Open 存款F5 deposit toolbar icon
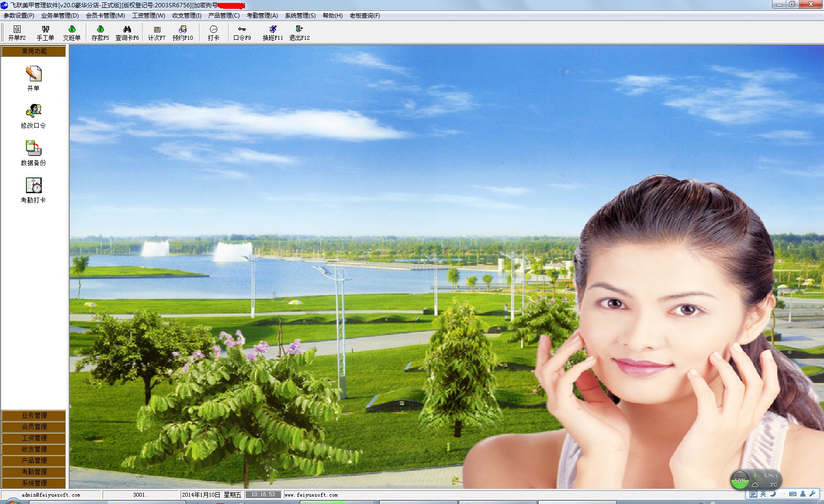 click(100, 33)
